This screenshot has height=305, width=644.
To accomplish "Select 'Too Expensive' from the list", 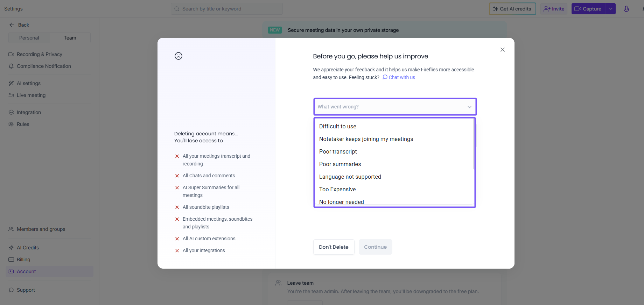I will pyautogui.click(x=337, y=189).
